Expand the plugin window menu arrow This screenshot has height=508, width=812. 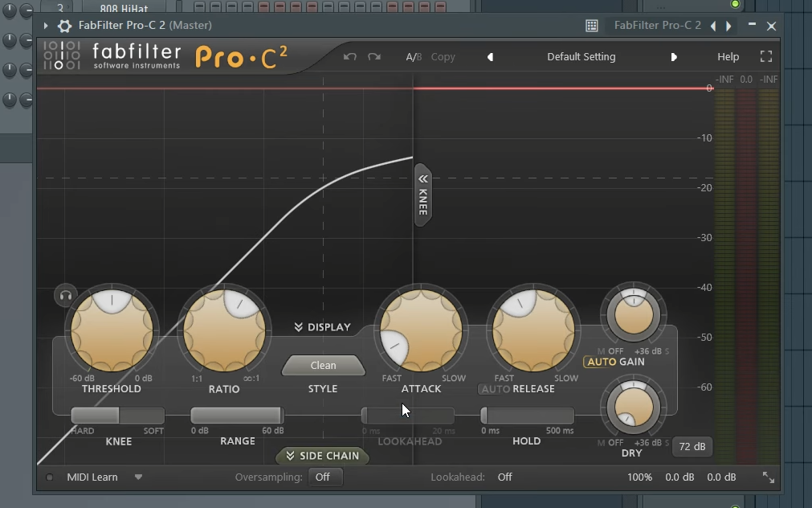coord(46,26)
